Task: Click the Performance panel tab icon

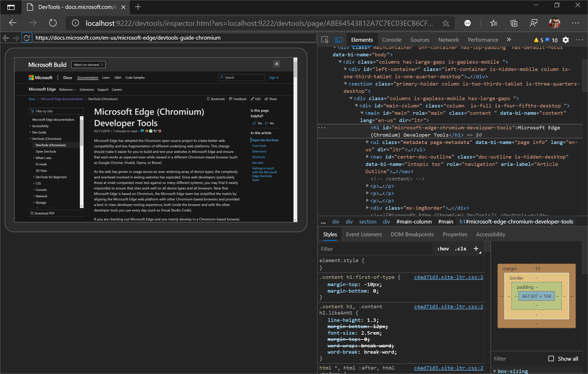Action: [x=483, y=39]
